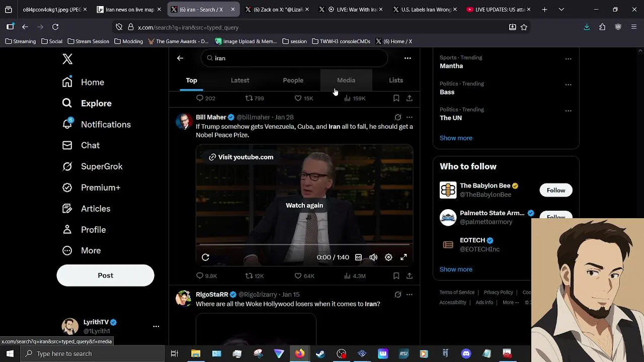Open Streaming bookmarks folder
Screen dimensions: 644x362
(x=21, y=41)
